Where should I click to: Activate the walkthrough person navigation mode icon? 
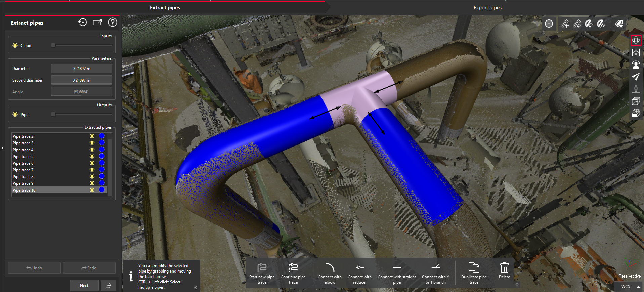[x=636, y=65]
